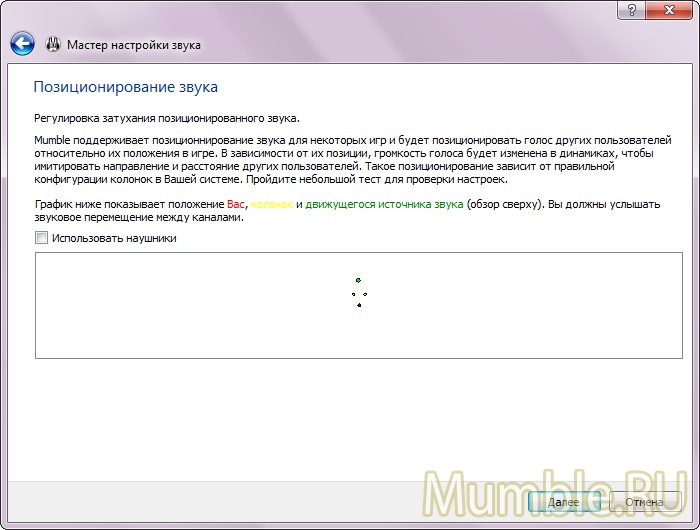Image resolution: width=700 pixels, height=530 pixels.
Task: Click green text 'движущегося источника звука'
Action: pyautogui.click(x=384, y=204)
